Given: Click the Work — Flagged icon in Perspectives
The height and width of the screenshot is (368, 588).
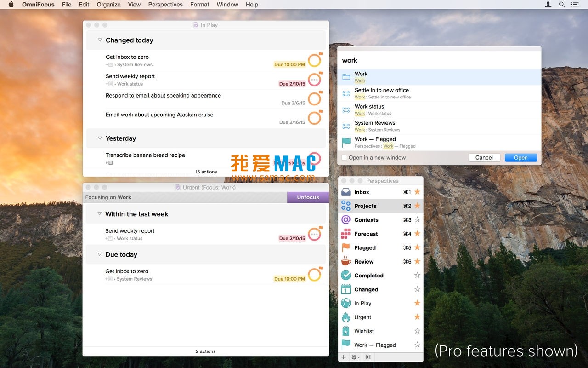Looking at the screenshot, I should coord(346,345).
